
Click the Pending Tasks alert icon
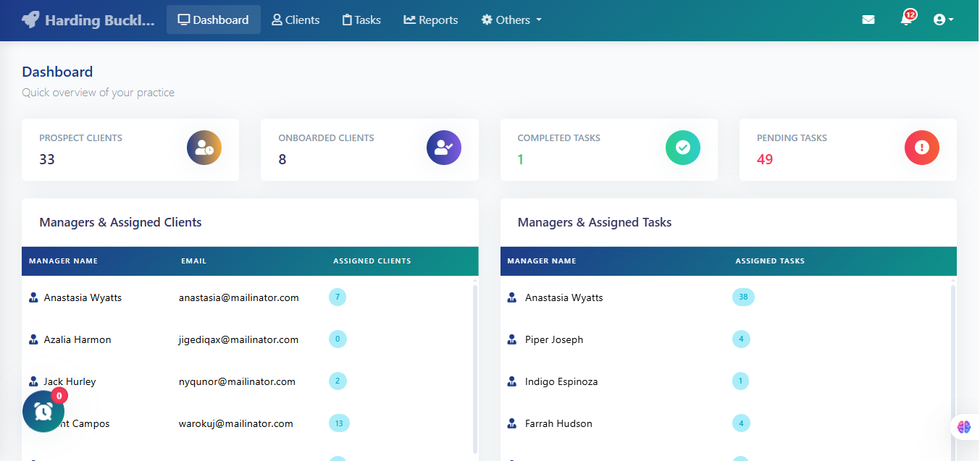[921, 148]
